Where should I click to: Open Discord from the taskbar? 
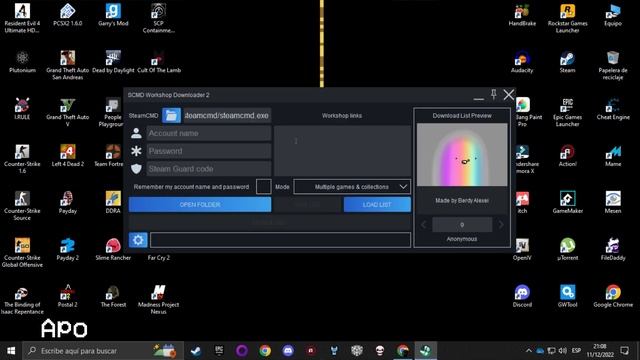(288, 351)
